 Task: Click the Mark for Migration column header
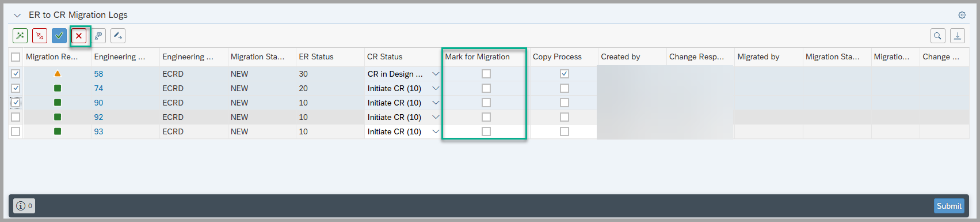tap(477, 57)
